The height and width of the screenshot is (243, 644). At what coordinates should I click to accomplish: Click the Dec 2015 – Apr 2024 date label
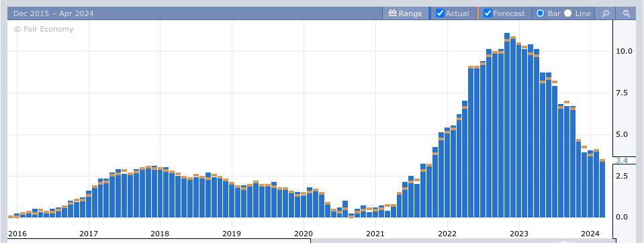coord(54,13)
